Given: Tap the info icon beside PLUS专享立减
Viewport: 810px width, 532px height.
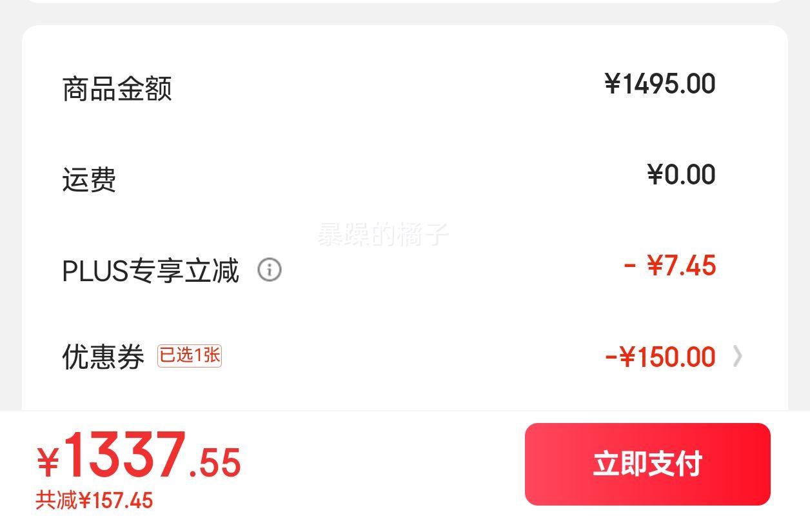Looking at the screenshot, I should [270, 270].
